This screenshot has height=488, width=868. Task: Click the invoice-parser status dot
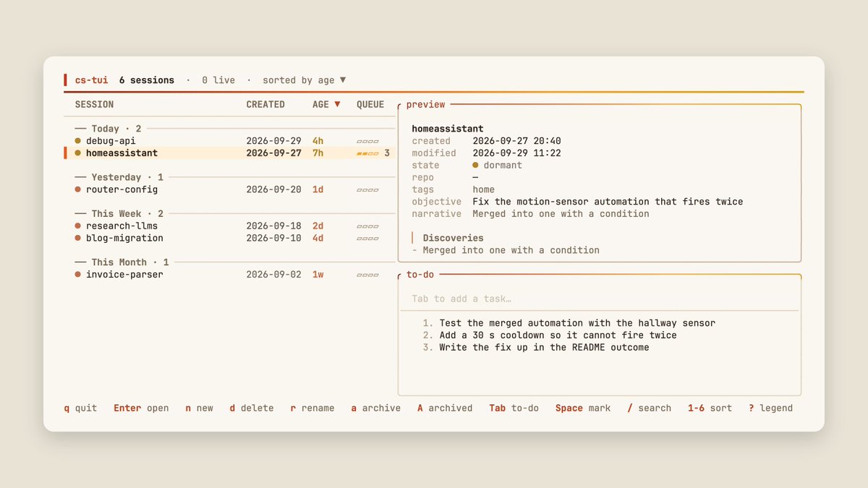point(77,275)
